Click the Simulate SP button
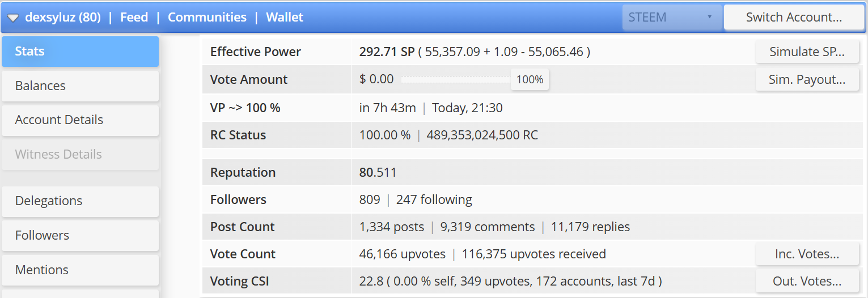The width and height of the screenshot is (868, 298). [807, 52]
